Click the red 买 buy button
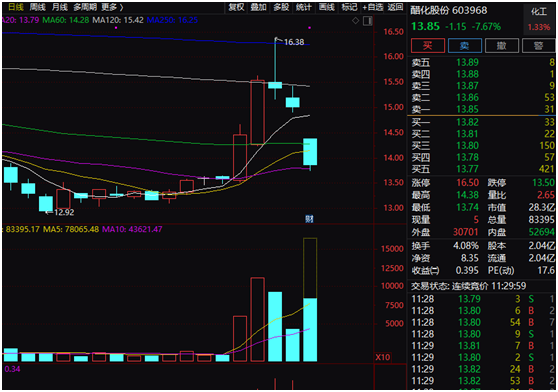Image resolution: width=558 pixels, height=392 pixels. coord(427,46)
